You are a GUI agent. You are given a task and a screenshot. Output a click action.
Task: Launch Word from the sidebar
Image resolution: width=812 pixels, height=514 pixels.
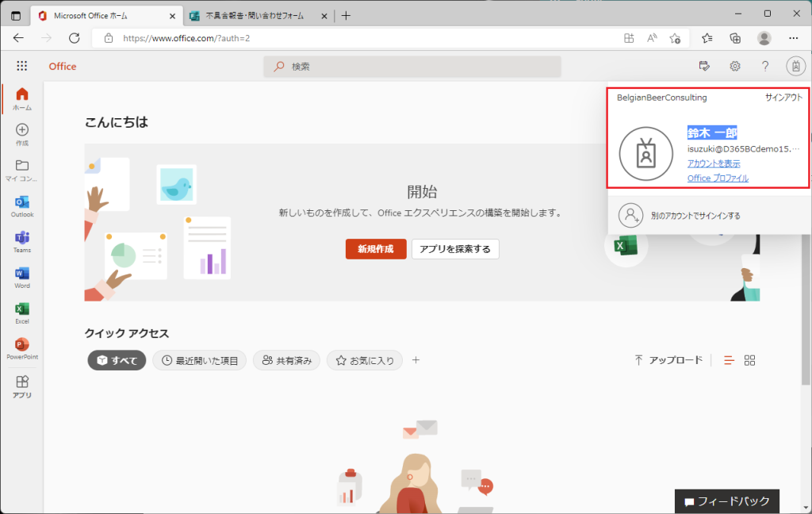21,278
